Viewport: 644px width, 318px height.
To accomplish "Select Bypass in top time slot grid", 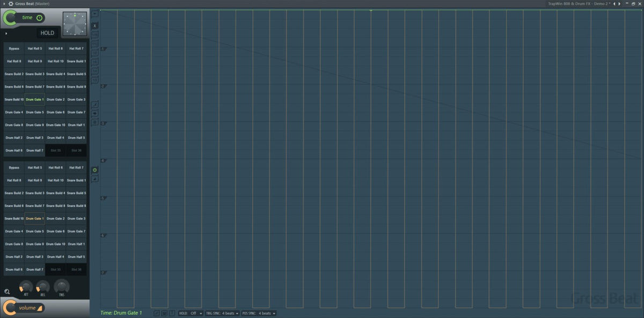I will pyautogui.click(x=14, y=48).
